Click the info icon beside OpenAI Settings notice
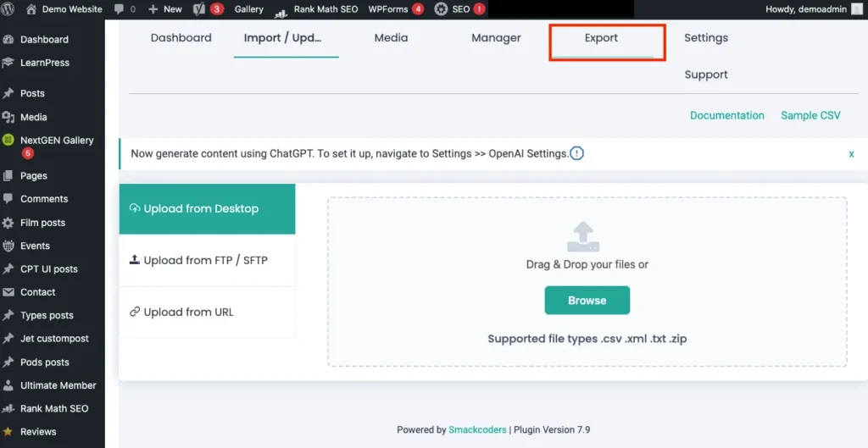This screenshot has width=868, height=448. tap(576, 153)
